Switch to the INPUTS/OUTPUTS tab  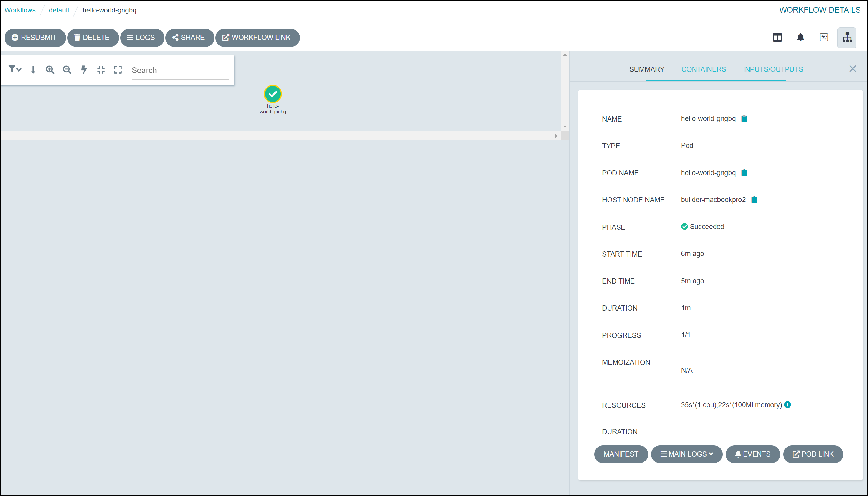pyautogui.click(x=773, y=69)
